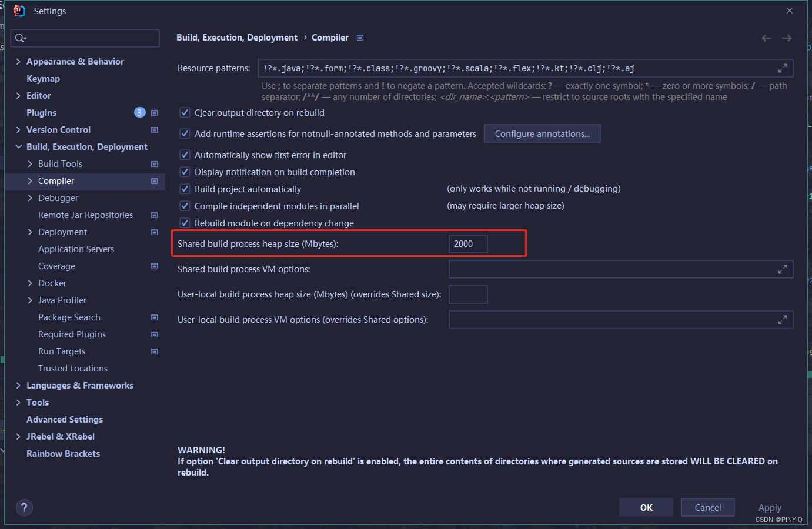The image size is (812, 529).
Task: Click the in-IDE settings icon beside Compiler breadcrumb
Action: 359,37
